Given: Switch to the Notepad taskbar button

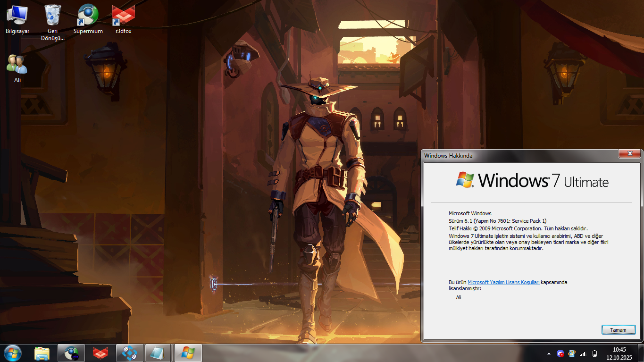Looking at the screenshot, I should tap(158, 353).
